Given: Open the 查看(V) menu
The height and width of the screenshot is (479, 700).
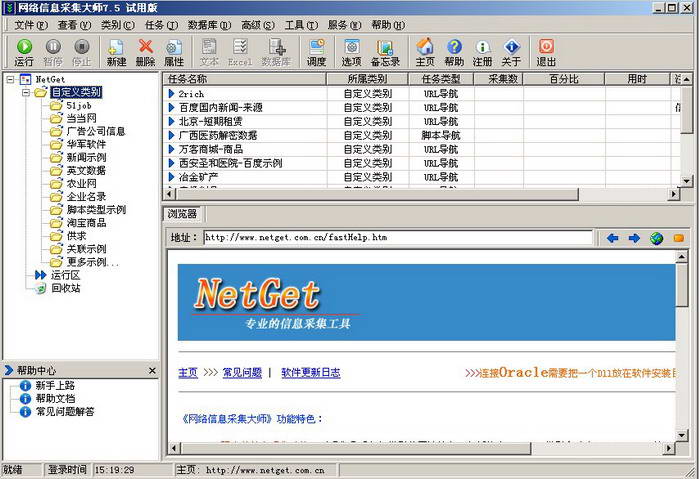Looking at the screenshot, I should [x=74, y=25].
